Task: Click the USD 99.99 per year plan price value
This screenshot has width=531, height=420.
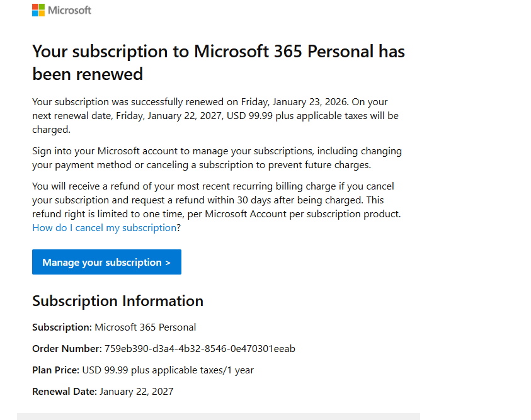Action: click(168, 370)
